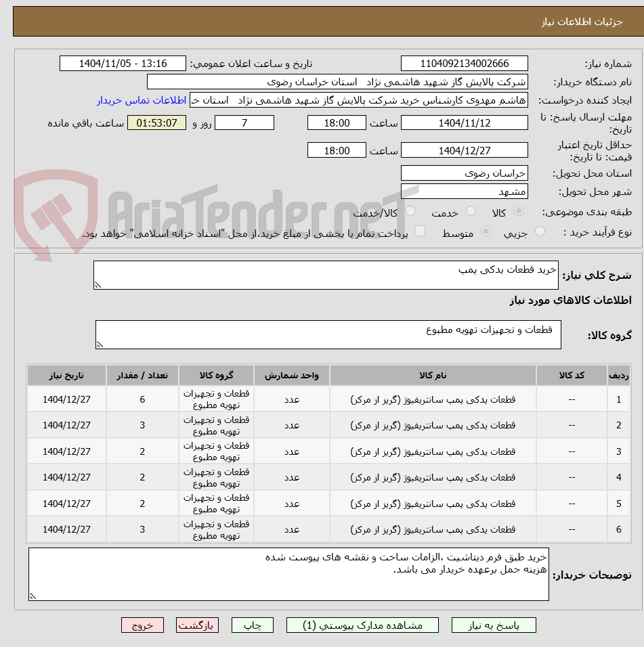This screenshot has height=647, width=644.
Task: Click item name in row 1
Action: coord(433,399)
